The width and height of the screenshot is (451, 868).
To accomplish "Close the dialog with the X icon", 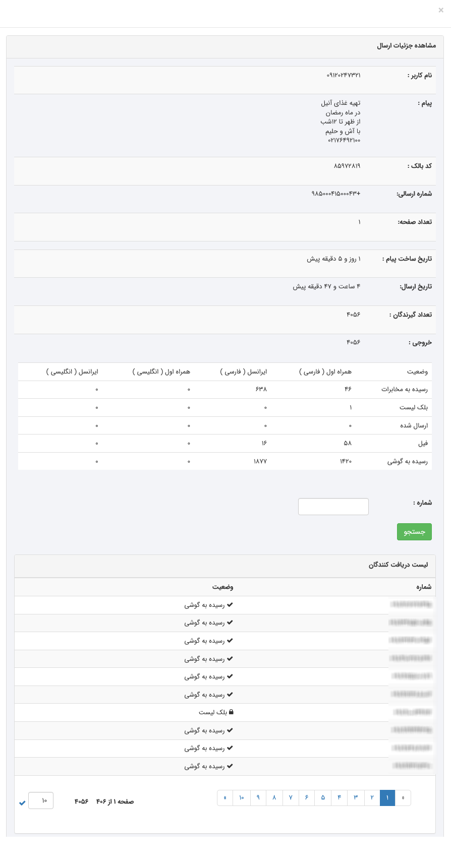I will tap(441, 10).
